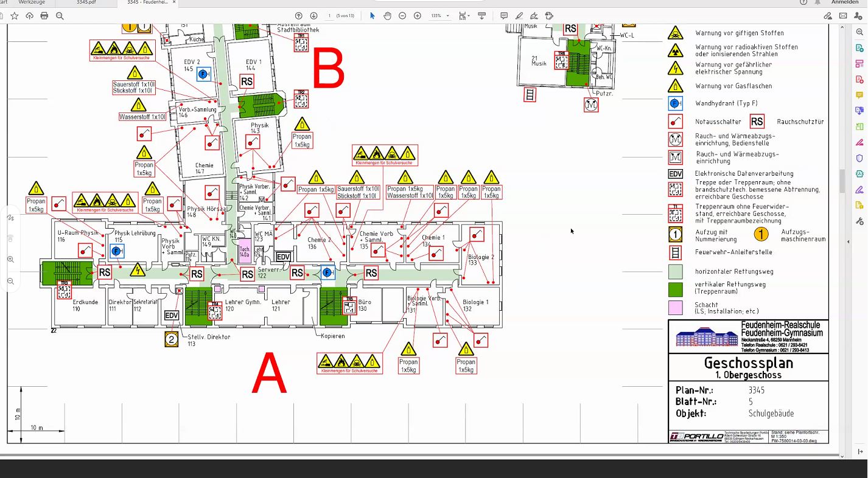
Task: Open notifications bell icon
Action: [819, 2]
